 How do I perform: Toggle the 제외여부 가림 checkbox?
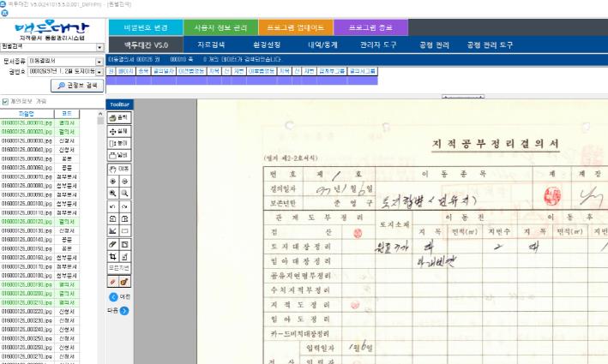[6, 101]
